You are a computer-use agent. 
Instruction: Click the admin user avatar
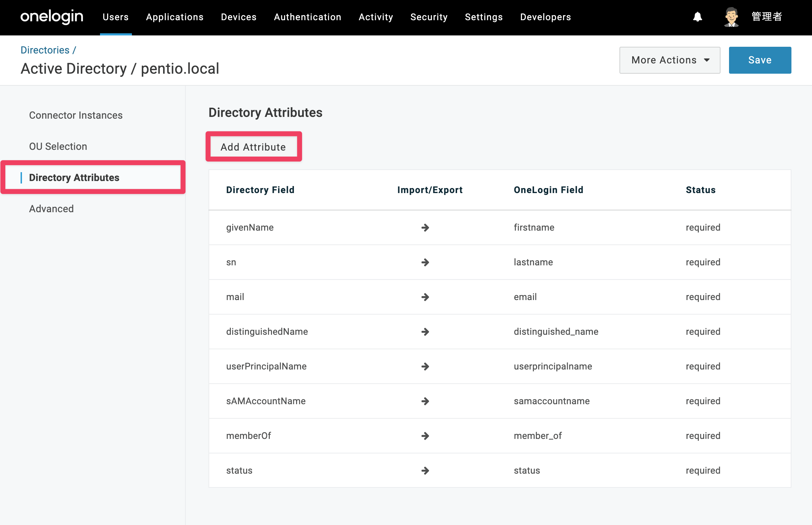(x=731, y=17)
